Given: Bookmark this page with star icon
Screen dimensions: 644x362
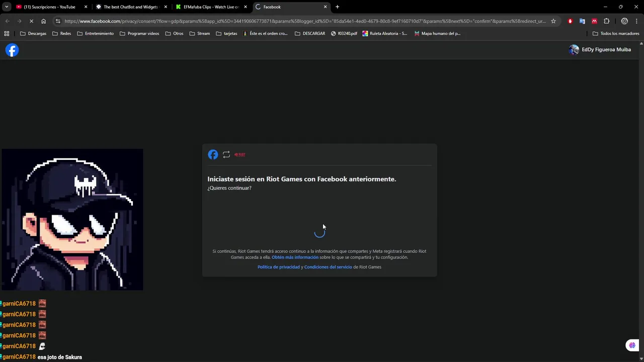Looking at the screenshot, I should [x=553, y=21].
